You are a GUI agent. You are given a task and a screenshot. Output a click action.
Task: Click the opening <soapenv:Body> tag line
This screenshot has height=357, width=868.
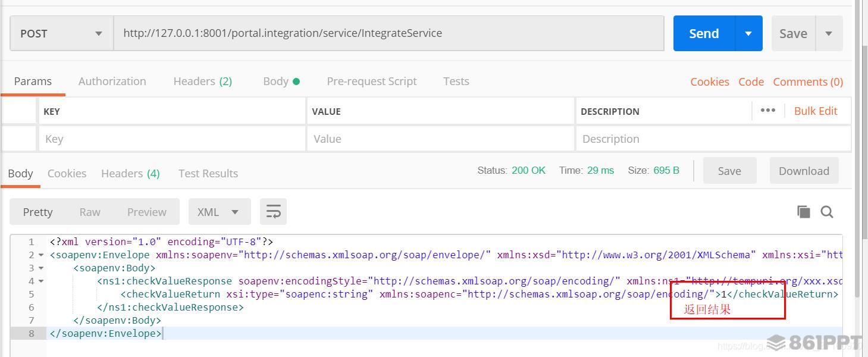(115, 268)
